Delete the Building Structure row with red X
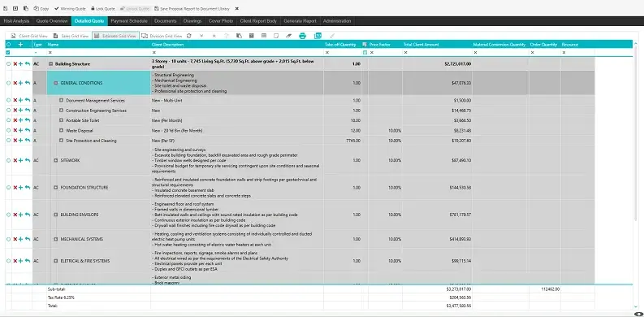The height and width of the screenshot is (317, 644). click(x=15, y=64)
